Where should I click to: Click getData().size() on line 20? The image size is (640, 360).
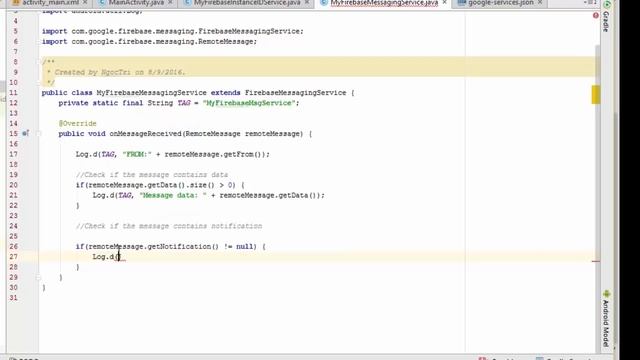coord(180,185)
